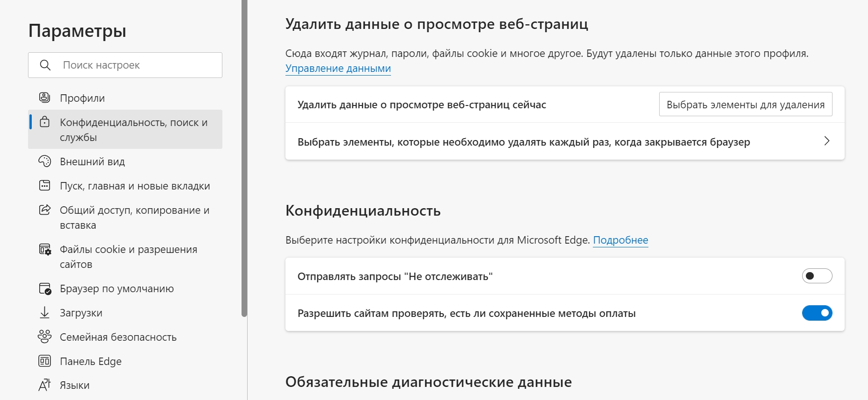Screen dimensions: 868x400
Task: Click the Profiles icon in sidebar
Action: pos(44,98)
